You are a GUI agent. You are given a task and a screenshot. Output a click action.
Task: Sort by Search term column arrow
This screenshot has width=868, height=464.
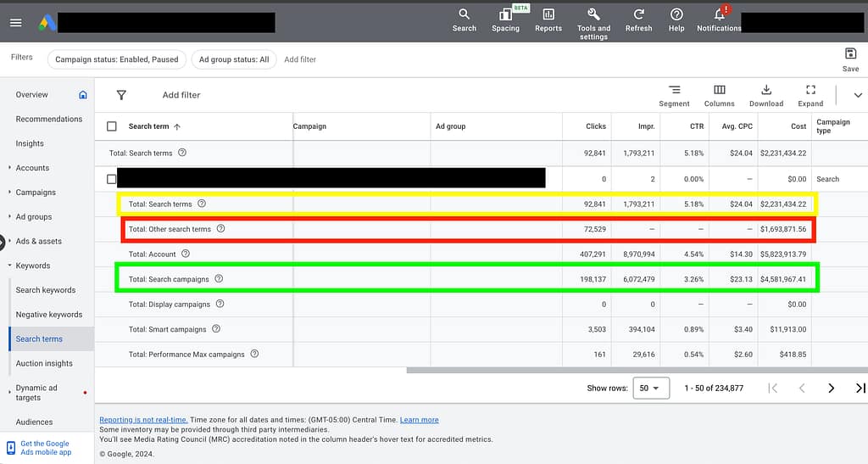coord(177,126)
